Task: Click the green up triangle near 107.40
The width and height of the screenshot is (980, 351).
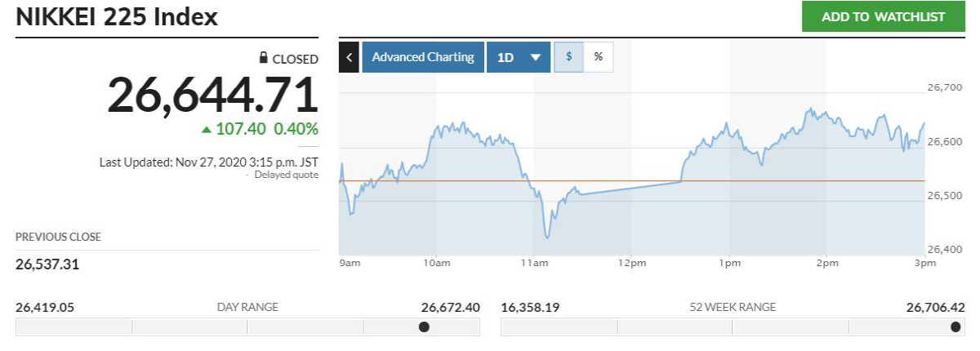Action: (x=207, y=129)
